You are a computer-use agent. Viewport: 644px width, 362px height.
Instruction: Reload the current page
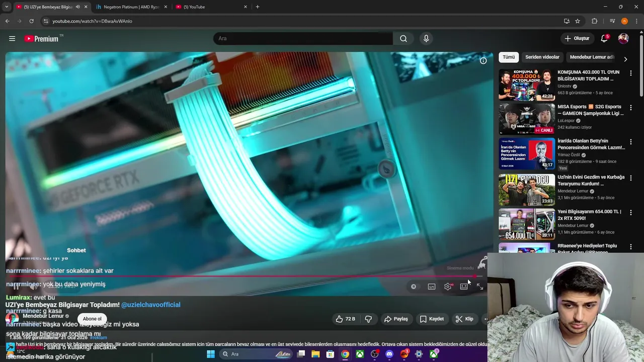tap(31, 21)
